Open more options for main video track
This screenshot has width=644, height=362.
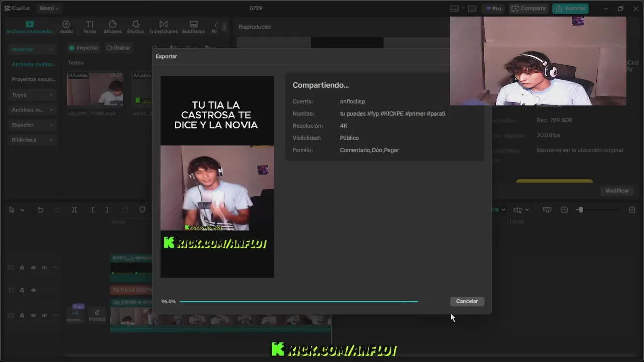56,315
